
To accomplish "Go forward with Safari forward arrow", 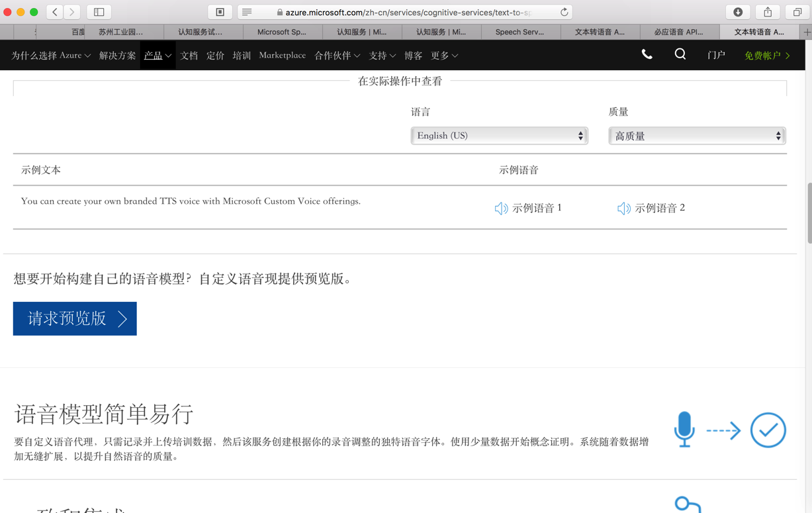I will click(72, 12).
